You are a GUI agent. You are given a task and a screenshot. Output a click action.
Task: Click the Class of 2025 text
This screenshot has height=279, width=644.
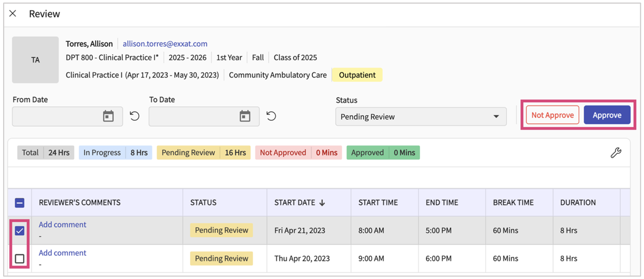point(295,57)
